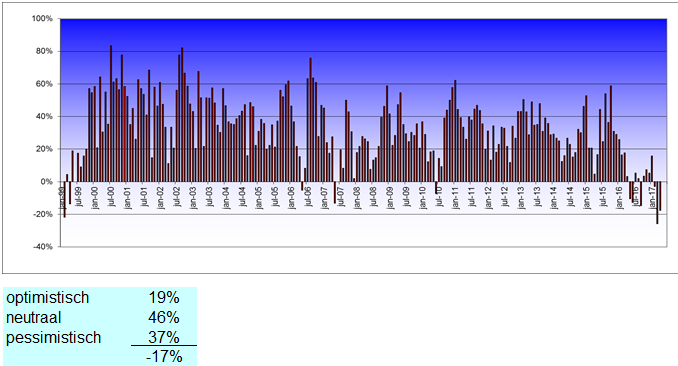This screenshot has height=366, width=678.
Task: Select the jul-06 axis label
Action: [308, 196]
